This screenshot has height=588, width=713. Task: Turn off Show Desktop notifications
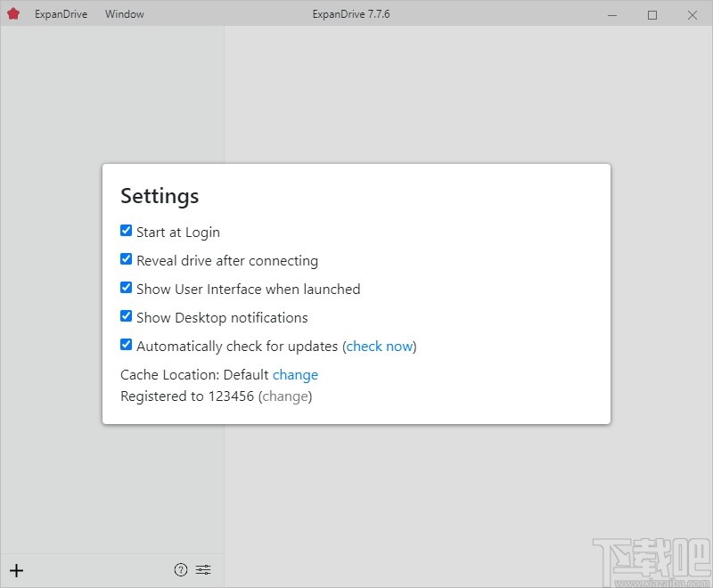click(x=127, y=316)
